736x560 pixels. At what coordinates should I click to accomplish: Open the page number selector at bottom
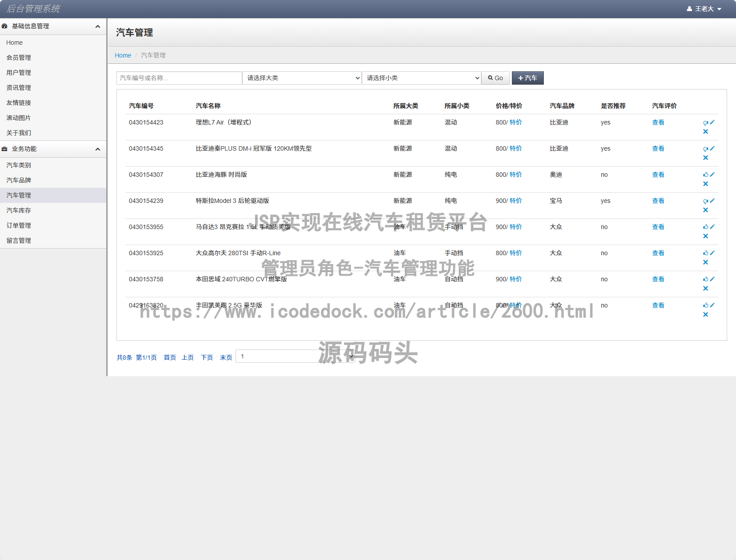point(296,356)
